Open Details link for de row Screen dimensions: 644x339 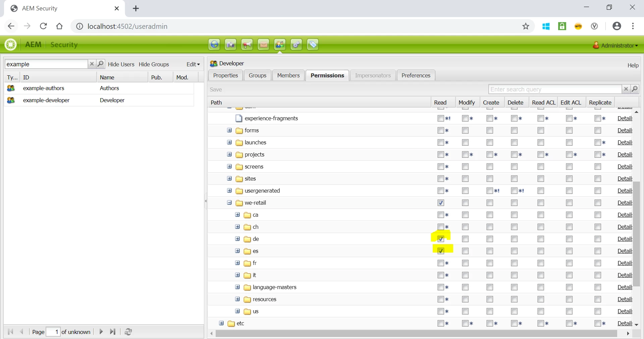tap(625, 239)
